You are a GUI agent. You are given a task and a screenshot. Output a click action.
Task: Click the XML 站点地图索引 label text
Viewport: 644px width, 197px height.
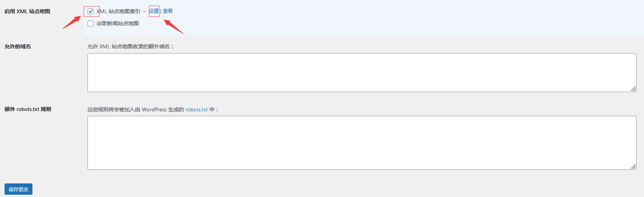click(118, 11)
